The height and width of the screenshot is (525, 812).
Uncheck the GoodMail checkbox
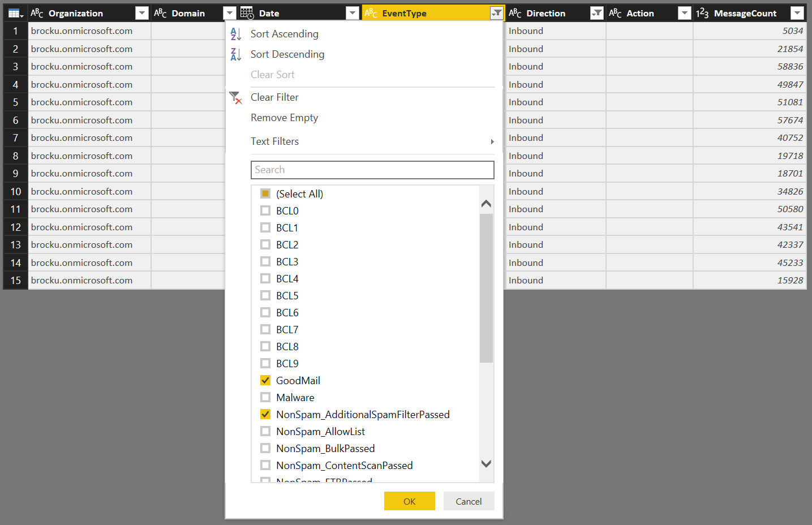pyautogui.click(x=265, y=380)
